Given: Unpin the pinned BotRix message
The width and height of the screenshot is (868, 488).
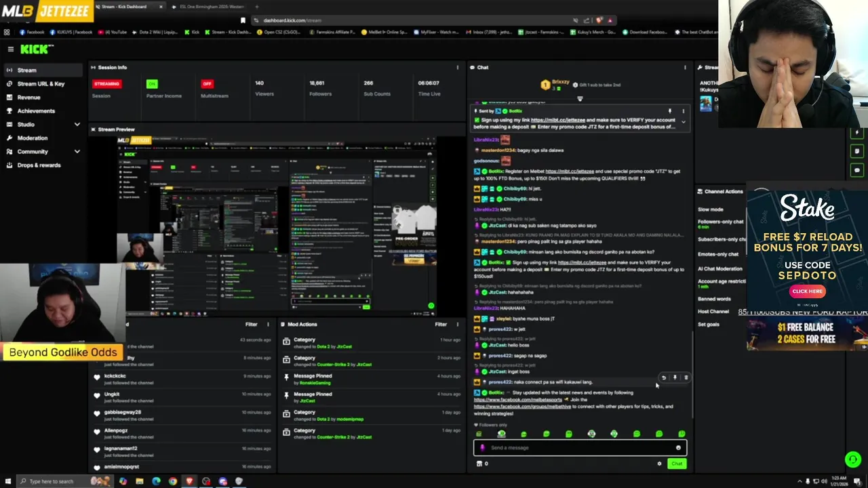Looking at the screenshot, I should click(x=669, y=110).
